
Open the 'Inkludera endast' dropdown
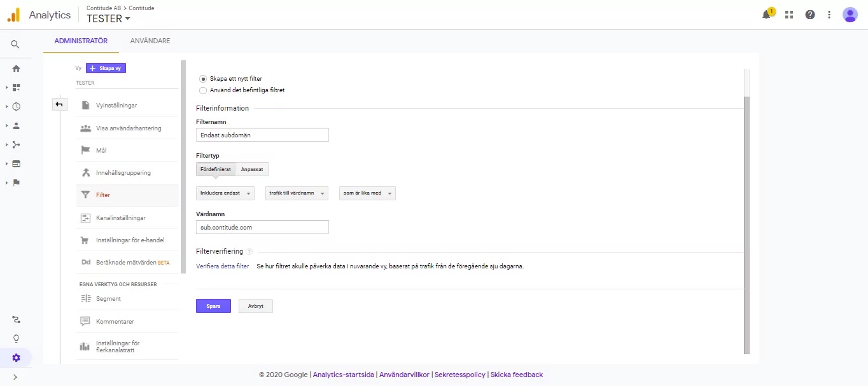click(x=225, y=193)
